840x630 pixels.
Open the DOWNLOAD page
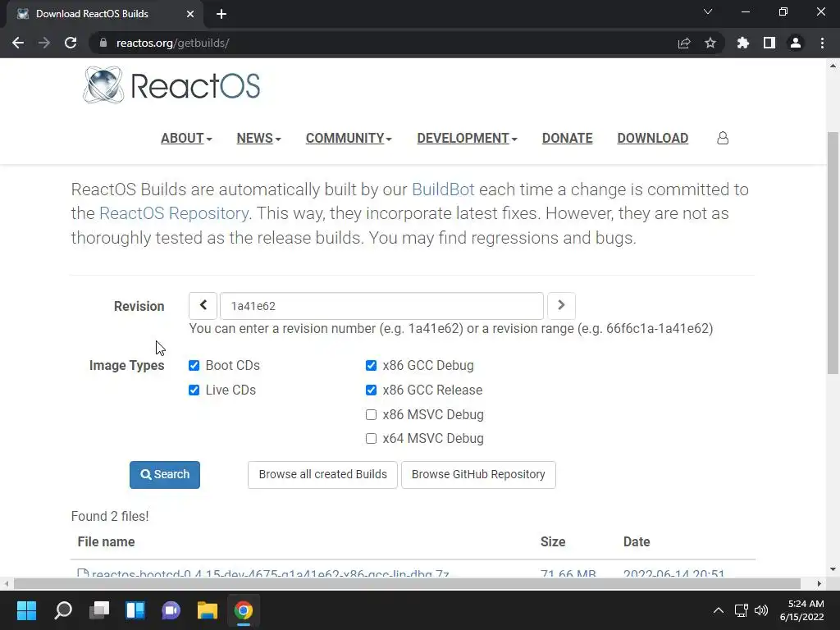(652, 138)
